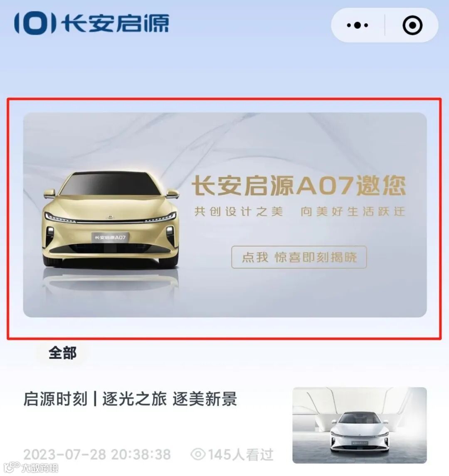Click the slogan 向美好生活跃迁
The height and width of the screenshot is (476, 449).
(353, 211)
